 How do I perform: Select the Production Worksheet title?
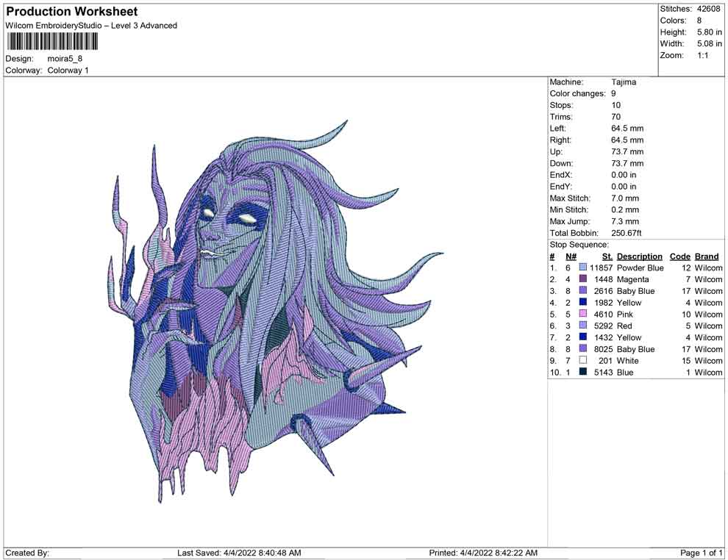[x=71, y=12]
